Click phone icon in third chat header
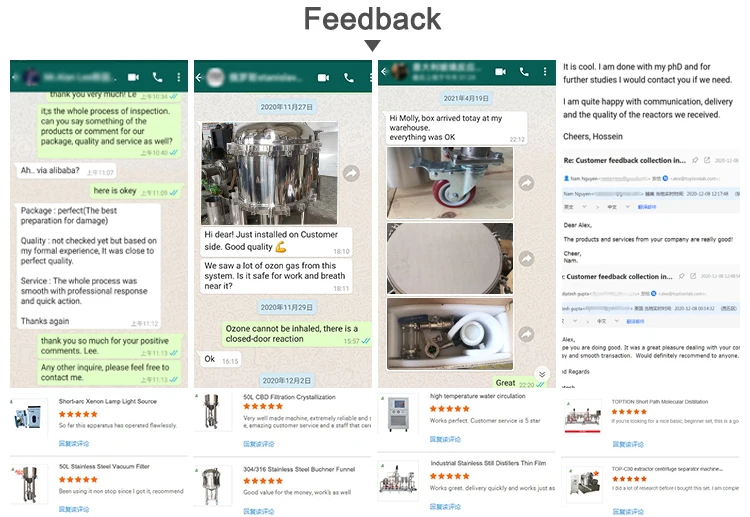Image resolution: width=750 pixels, height=517 pixels. [524, 72]
